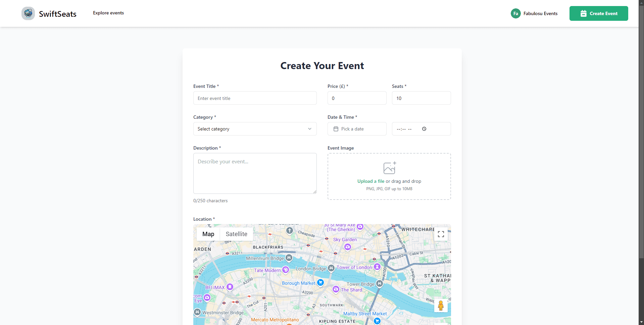Click the clock icon in time field

(x=424, y=129)
